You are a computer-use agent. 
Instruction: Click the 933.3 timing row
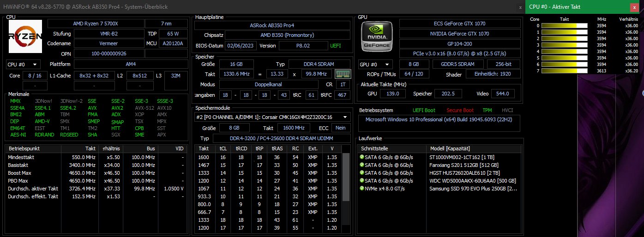[x=269, y=196]
